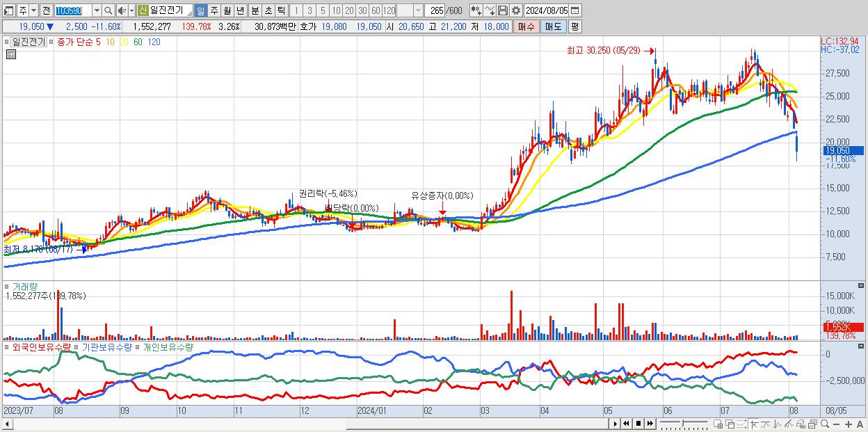
Task: Zoom in chart with plus icon
Action: click(x=848, y=424)
